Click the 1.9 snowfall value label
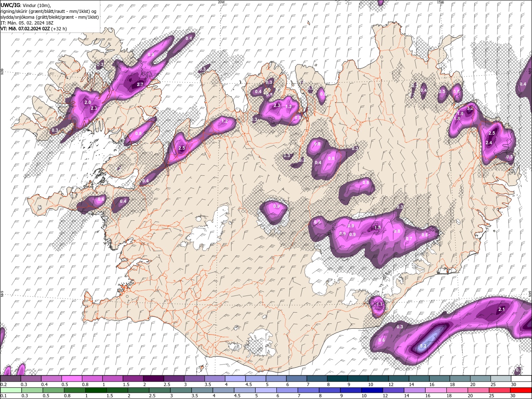 tap(460, 113)
